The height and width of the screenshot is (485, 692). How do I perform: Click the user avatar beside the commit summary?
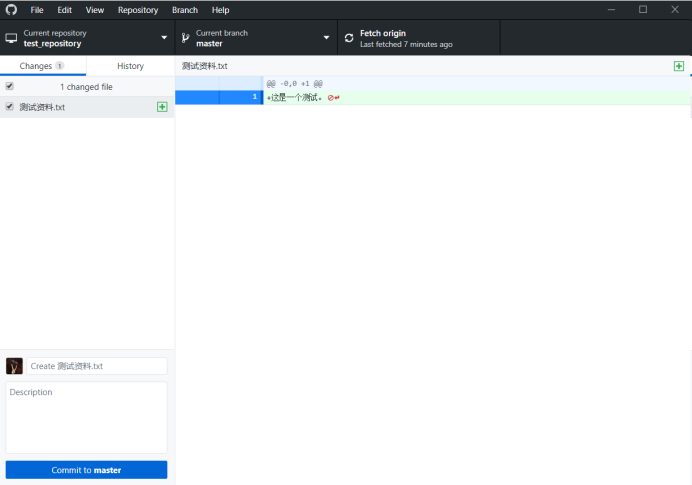(15, 366)
